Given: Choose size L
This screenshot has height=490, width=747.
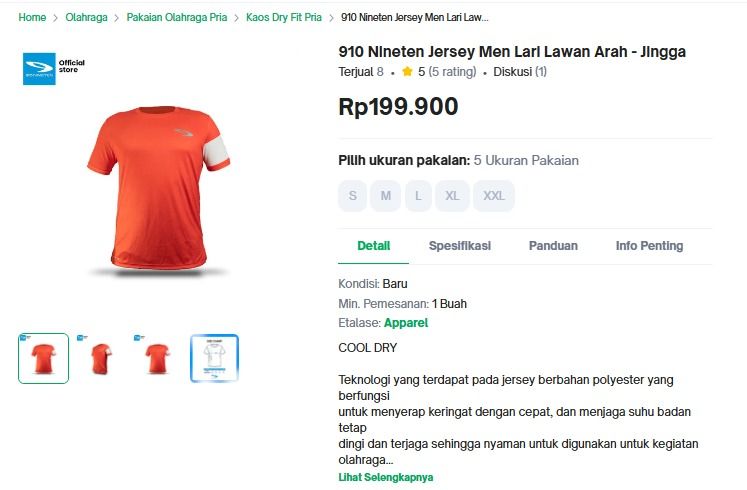Looking at the screenshot, I should pos(418,196).
